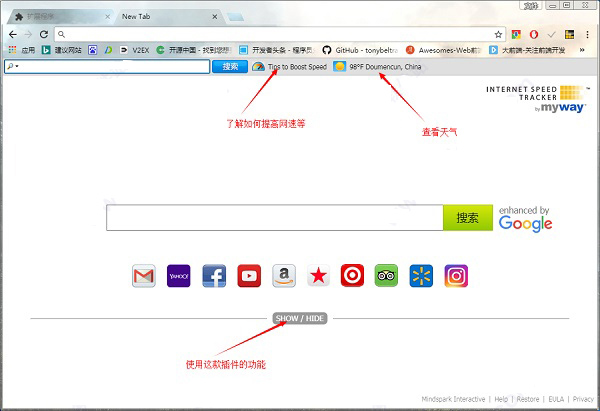Open the 建议网站 bookmark
600x411 pixels.
62,50
